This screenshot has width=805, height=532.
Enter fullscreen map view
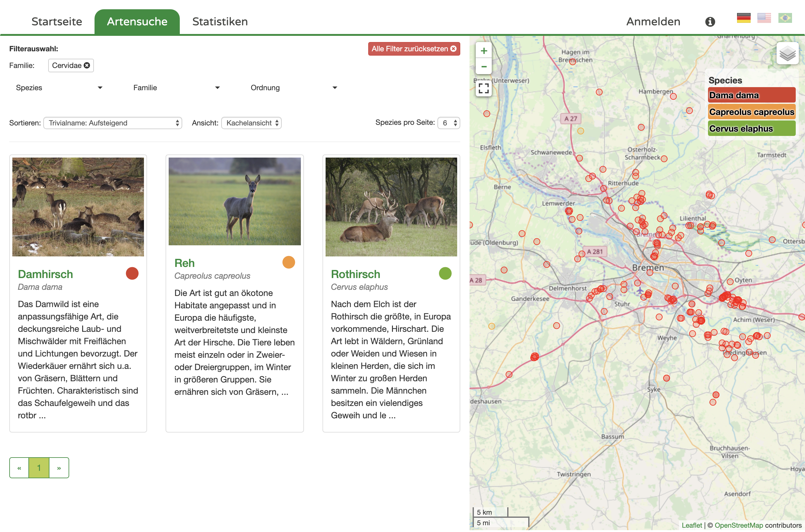pyautogui.click(x=483, y=89)
